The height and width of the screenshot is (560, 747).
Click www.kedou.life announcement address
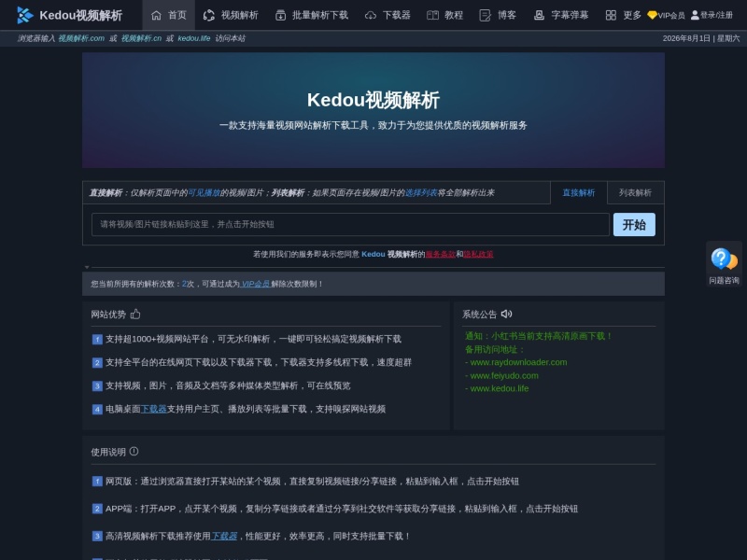click(500, 388)
